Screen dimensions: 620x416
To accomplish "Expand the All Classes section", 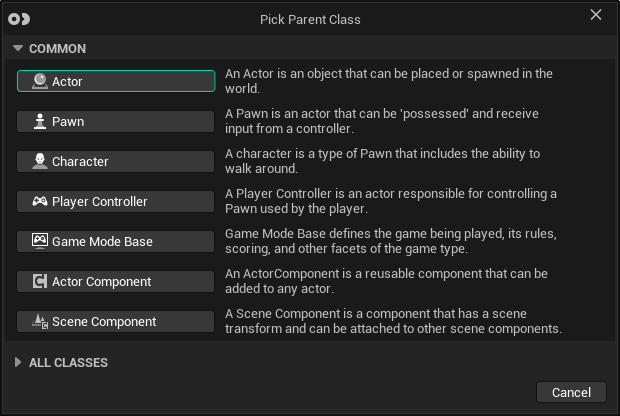I will (18, 362).
